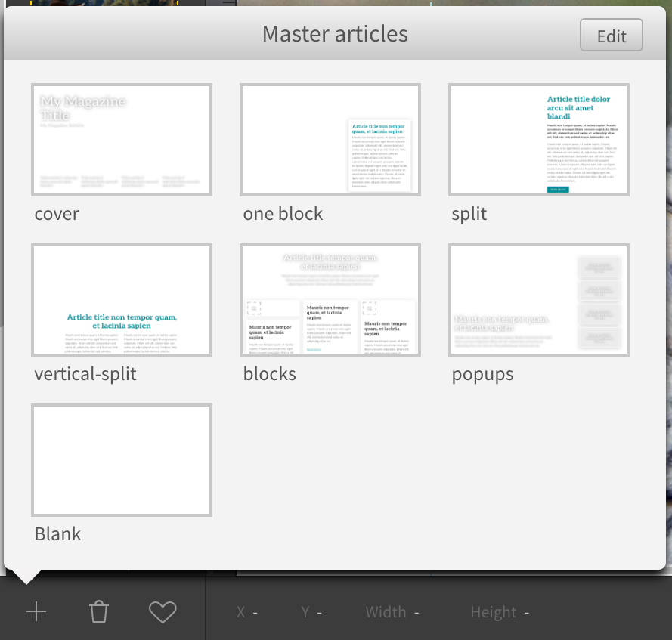672x640 pixels.
Task: Select the Blank article thumbnail
Action: click(x=122, y=460)
